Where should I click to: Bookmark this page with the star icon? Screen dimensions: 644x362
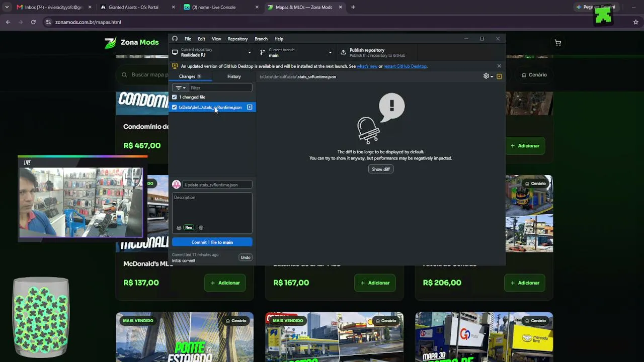(x=636, y=22)
